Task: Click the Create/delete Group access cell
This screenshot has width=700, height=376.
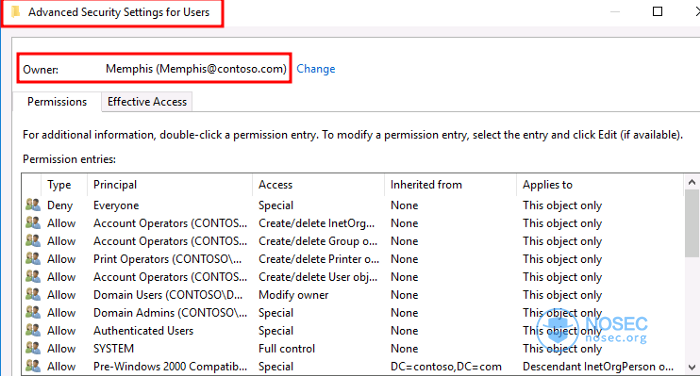Action: 318,241
